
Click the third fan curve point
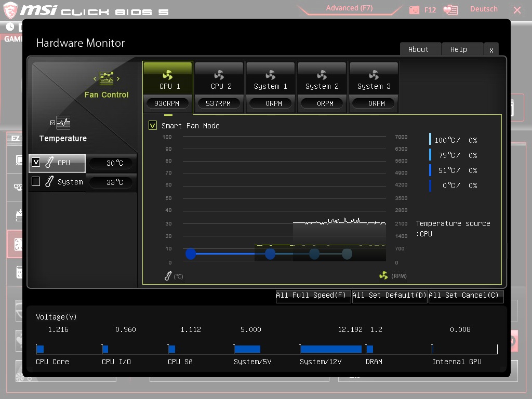coord(314,254)
